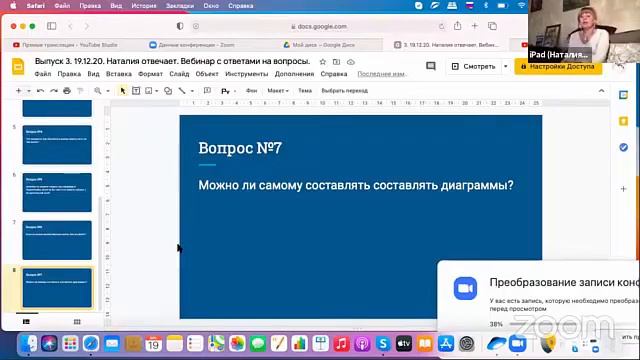
Task: Click the docs.google.com address bar
Action: click(x=318, y=26)
